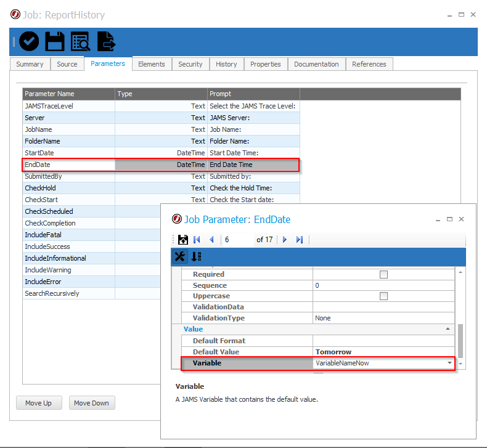Click the ValidationData value field

[x=383, y=307]
